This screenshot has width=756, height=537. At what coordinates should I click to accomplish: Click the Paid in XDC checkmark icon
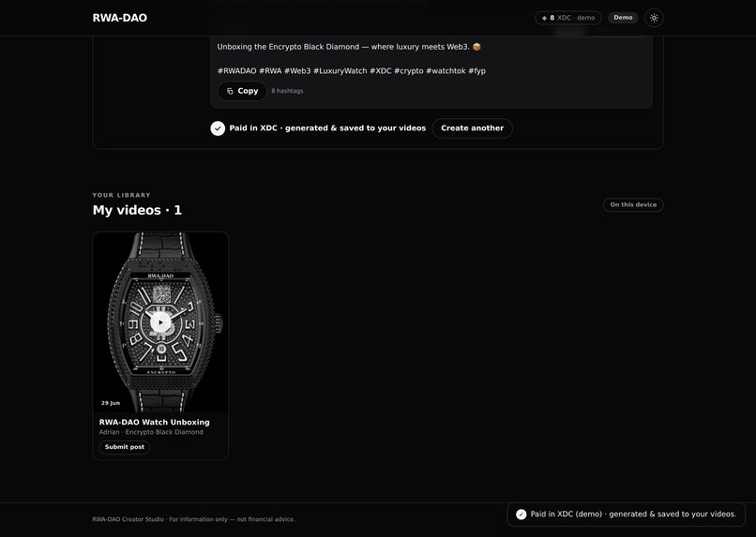pos(218,128)
